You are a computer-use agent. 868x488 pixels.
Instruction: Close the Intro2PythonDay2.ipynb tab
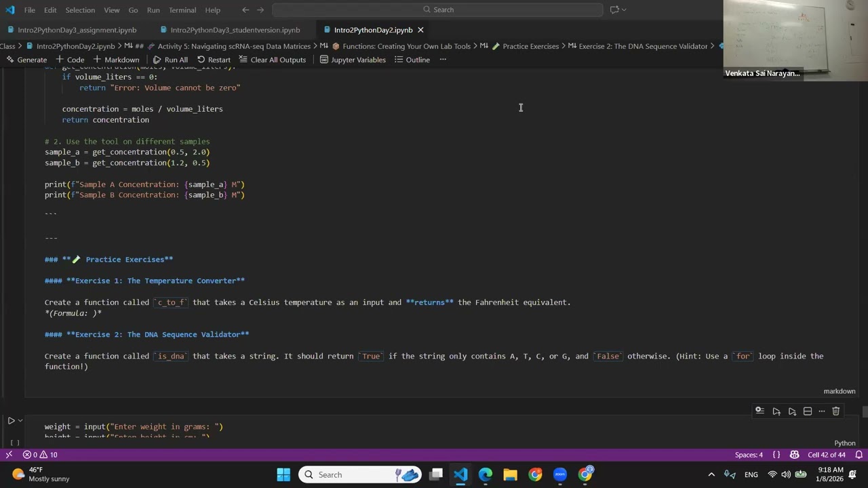[x=420, y=30]
